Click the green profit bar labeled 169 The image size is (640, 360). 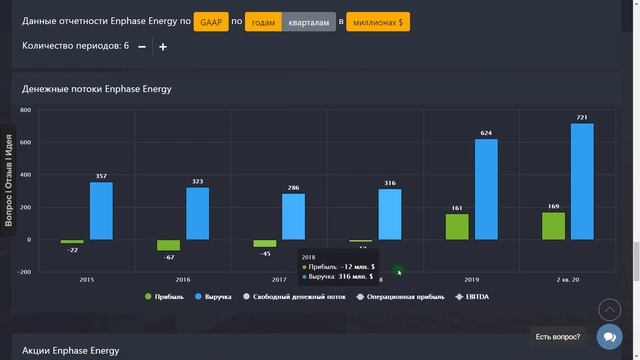(553, 226)
